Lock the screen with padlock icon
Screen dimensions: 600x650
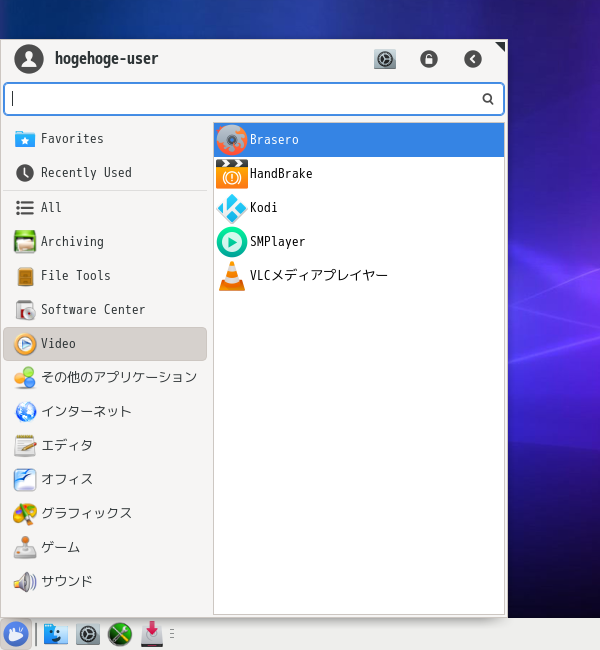point(429,59)
